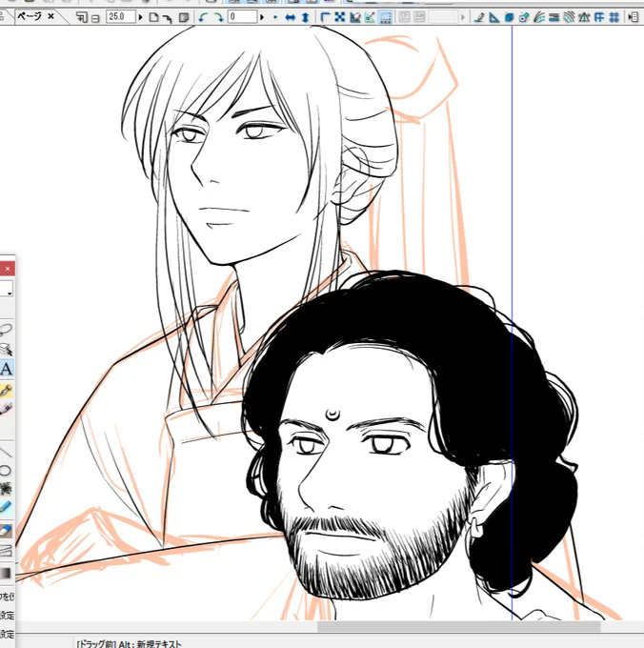Click the print size page-curl icon
Screen dimensions: 644x648
184,17
